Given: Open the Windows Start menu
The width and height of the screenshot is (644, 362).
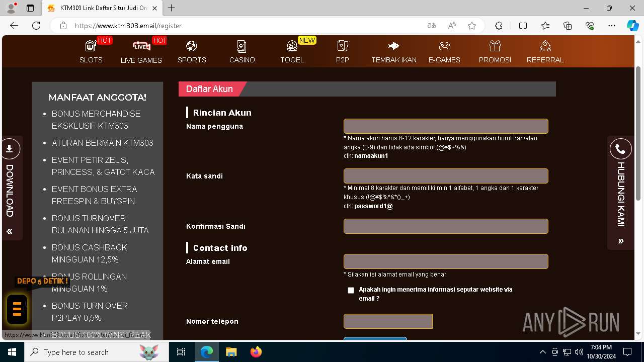Looking at the screenshot, I should point(12,352).
